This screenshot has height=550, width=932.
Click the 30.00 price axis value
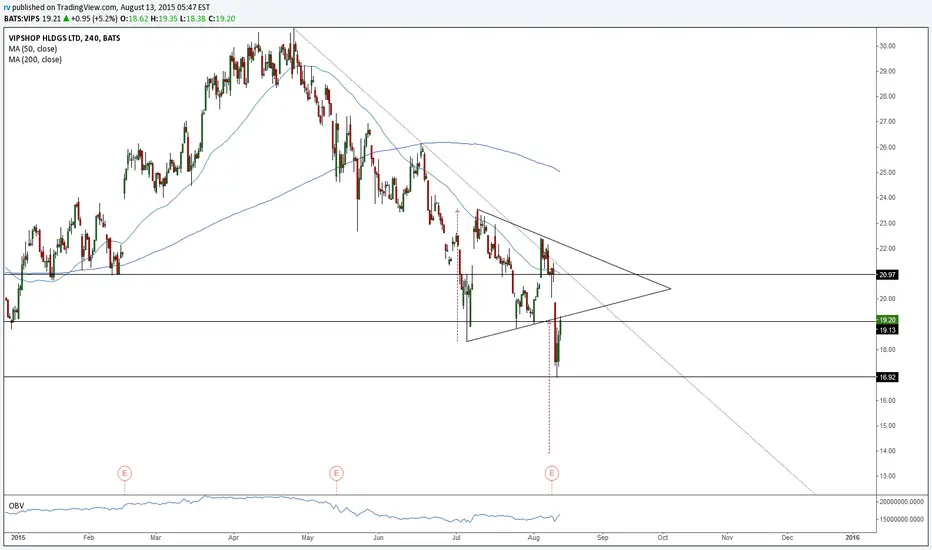(887, 46)
